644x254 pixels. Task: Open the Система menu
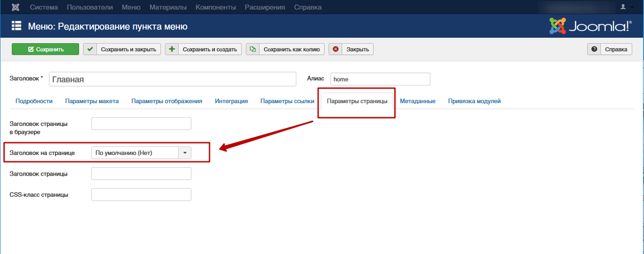[44, 7]
